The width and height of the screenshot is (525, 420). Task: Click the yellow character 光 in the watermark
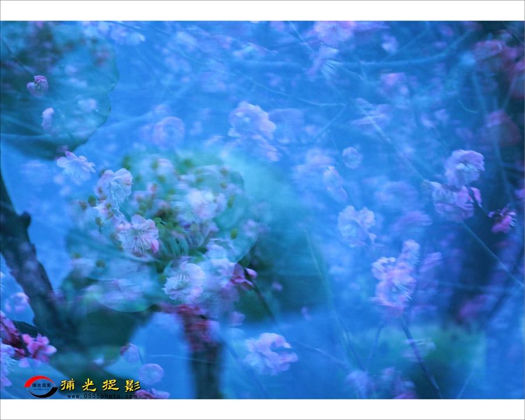(89, 385)
